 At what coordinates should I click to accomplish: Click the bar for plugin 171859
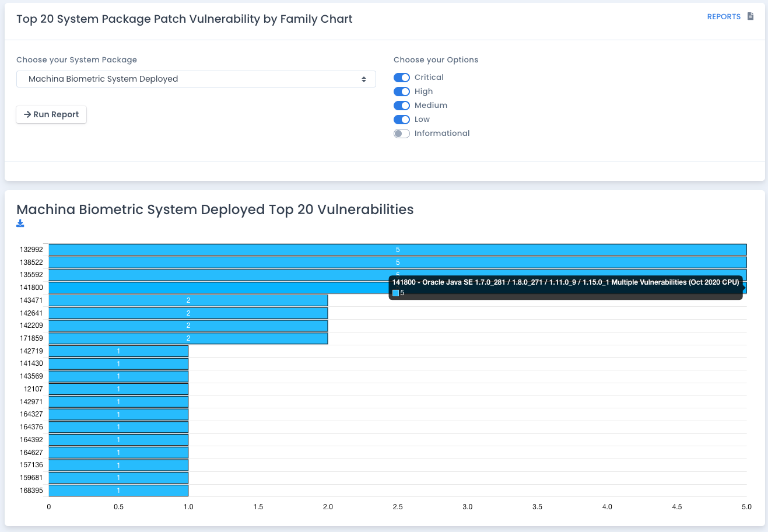[x=188, y=338]
